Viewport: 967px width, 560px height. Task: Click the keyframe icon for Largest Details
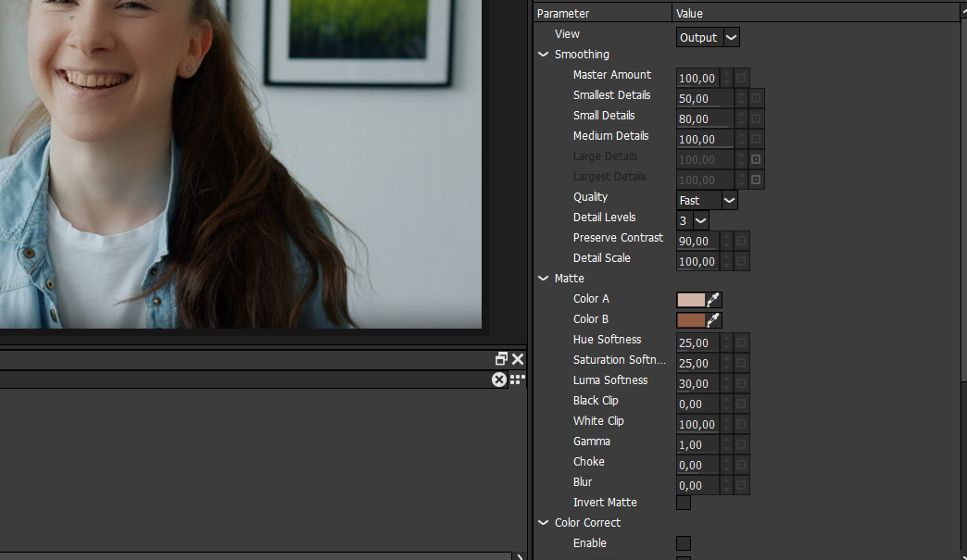[756, 180]
